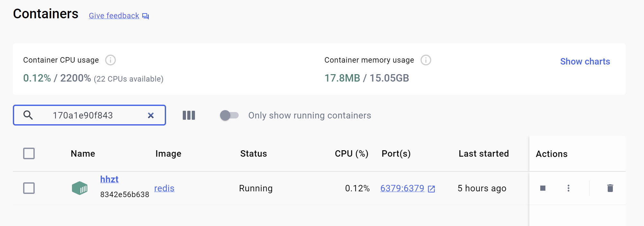Image resolution: width=644 pixels, height=226 pixels.
Task: Click the CPU usage info icon
Action: [x=110, y=60]
